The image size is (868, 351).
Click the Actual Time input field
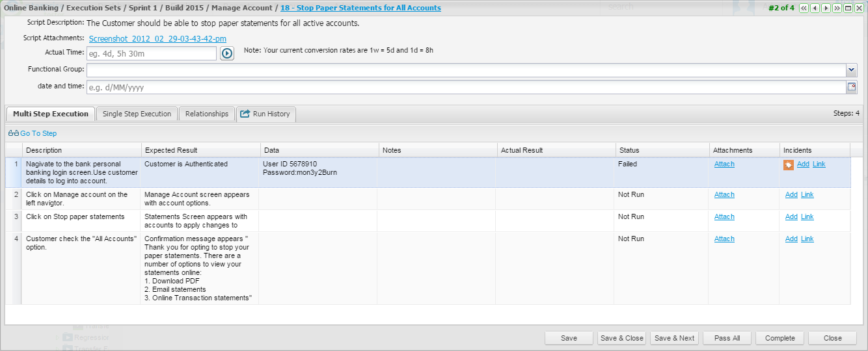click(152, 53)
